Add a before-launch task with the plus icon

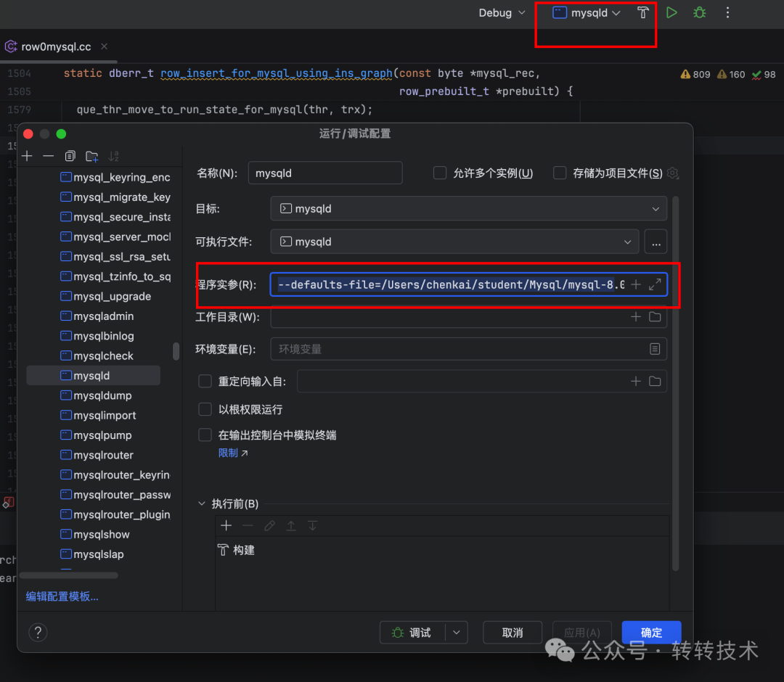pos(226,525)
